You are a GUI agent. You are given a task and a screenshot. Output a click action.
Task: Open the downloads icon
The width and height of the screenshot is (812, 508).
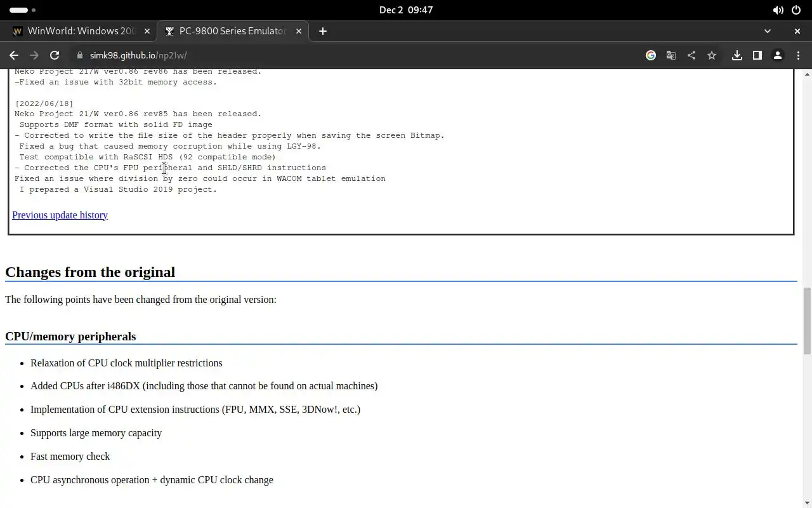737,55
